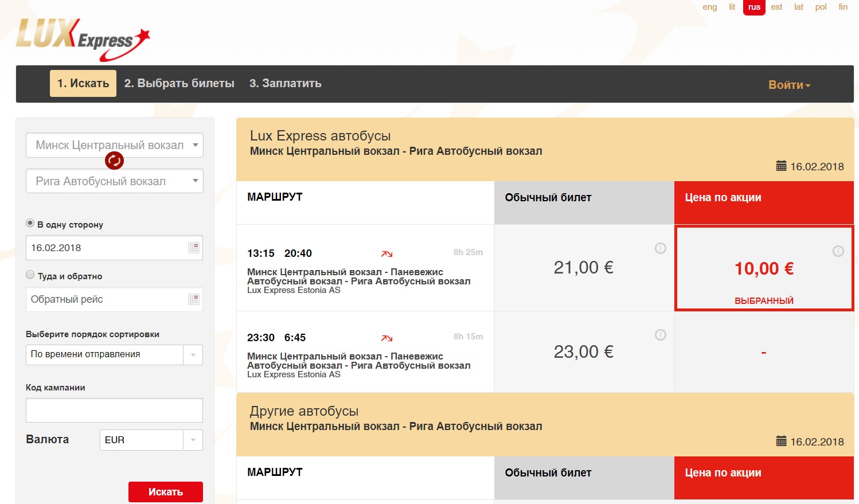The image size is (859, 504).
Task: Open the Войти login menu
Action: point(789,85)
